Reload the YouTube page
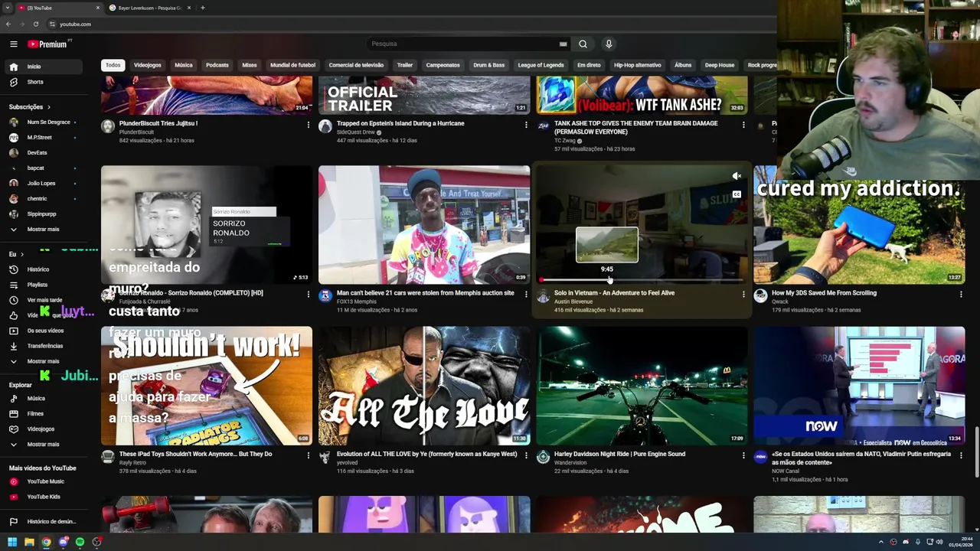The width and height of the screenshot is (980, 551). [38, 24]
